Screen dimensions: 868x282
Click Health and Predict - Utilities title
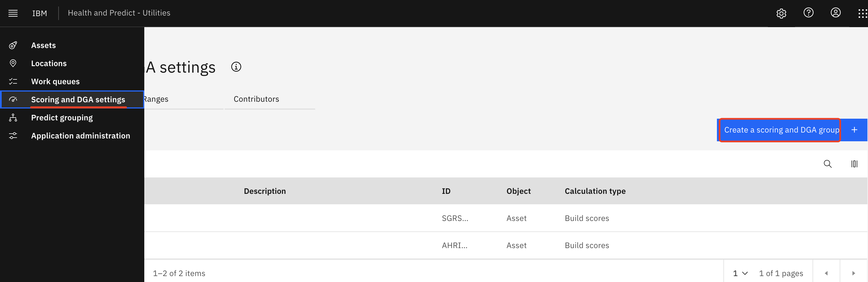[x=119, y=13]
